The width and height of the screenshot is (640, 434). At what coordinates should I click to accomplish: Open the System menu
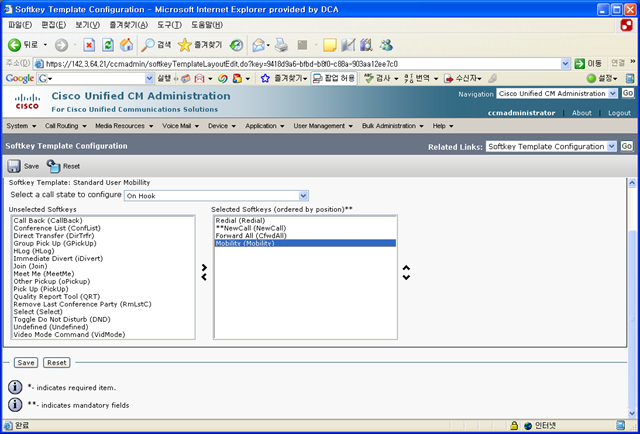pos(21,126)
